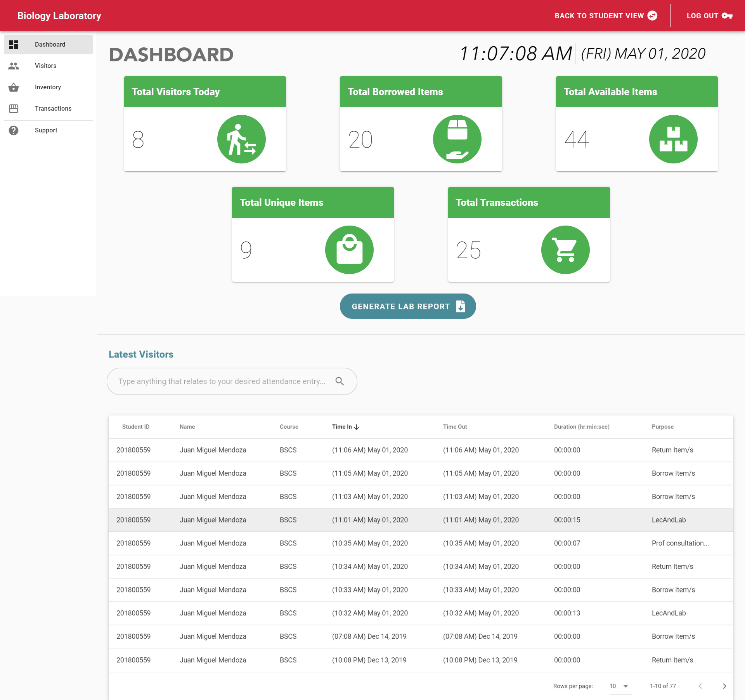The image size is (745, 700).
Task: Sort table by Student ID column header
Action: [x=135, y=427]
